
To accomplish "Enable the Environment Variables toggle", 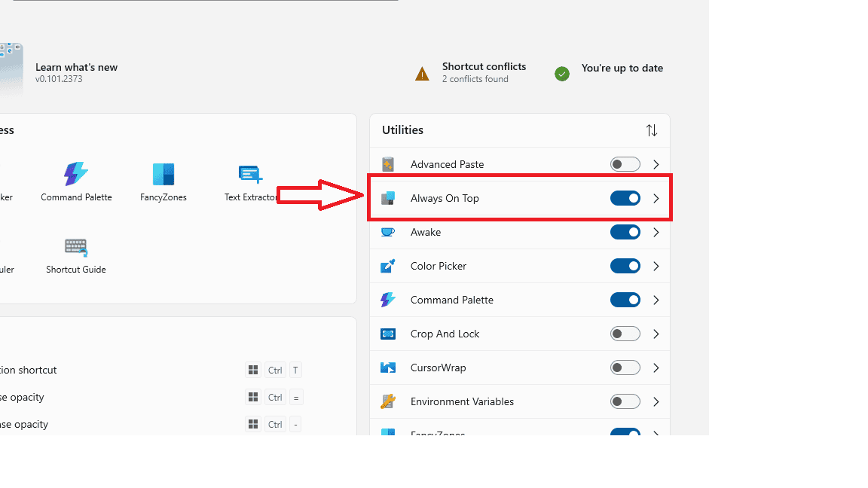I will 625,401.
